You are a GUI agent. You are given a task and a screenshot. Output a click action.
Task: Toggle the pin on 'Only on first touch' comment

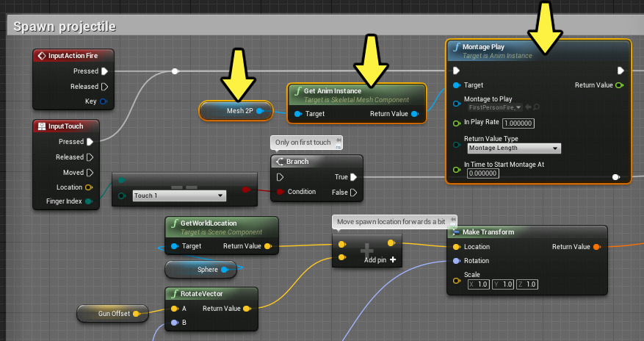pyautogui.click(x=337, y=141)
